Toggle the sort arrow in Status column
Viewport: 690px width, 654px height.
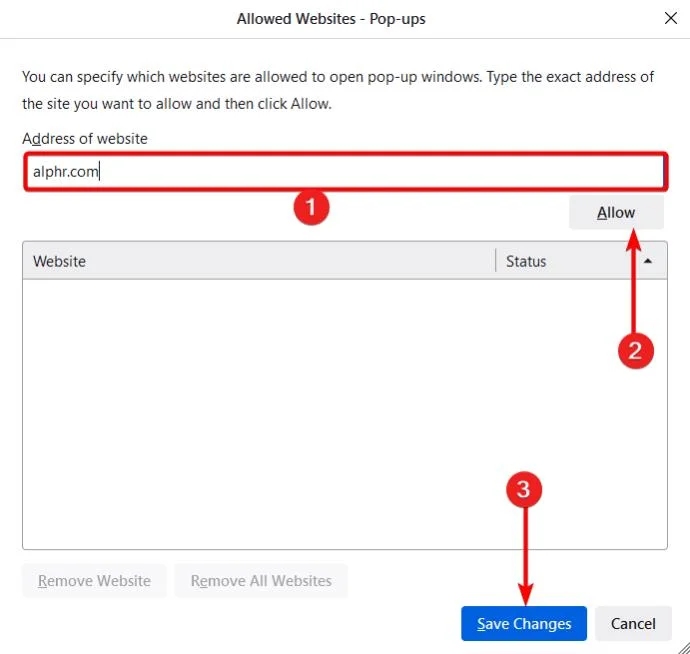click(x=648, y=261)
